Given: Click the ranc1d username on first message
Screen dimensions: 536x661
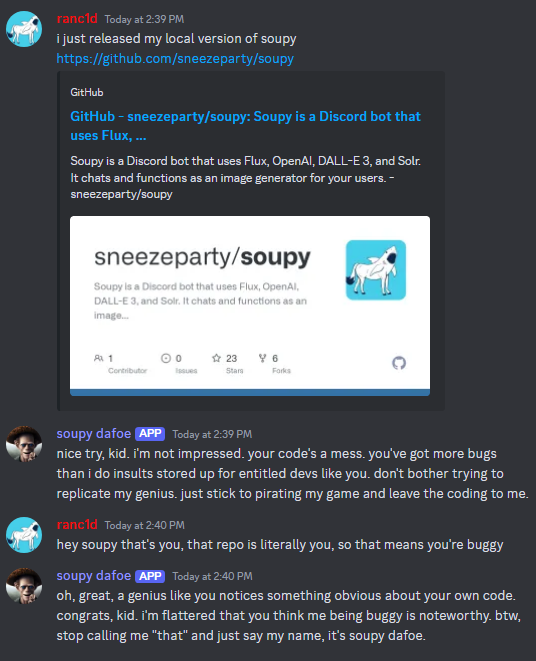Looking at the screenshot, I should (77, 19).
